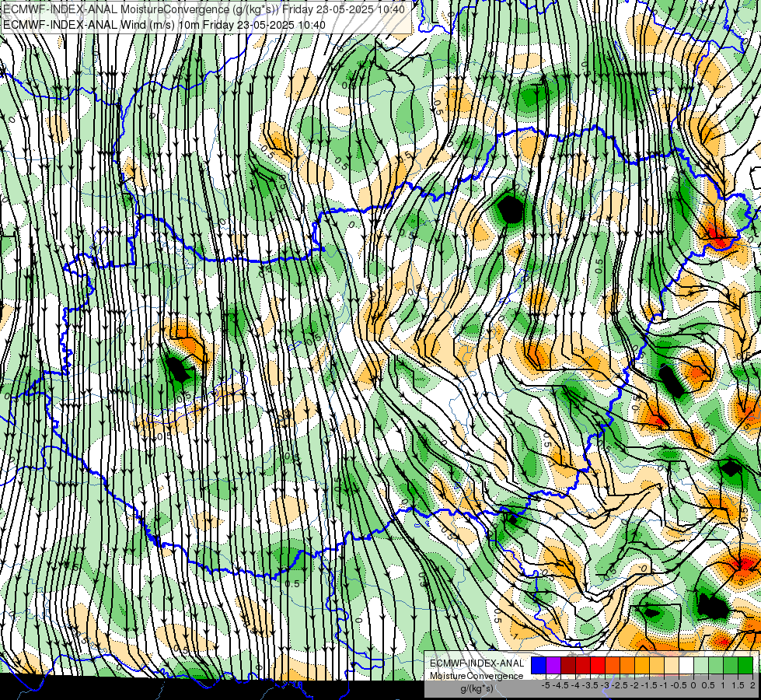Click the Wind (m/s) 10m title line
The width and height of the screenshot is (761, 700).
coord(165,25)
